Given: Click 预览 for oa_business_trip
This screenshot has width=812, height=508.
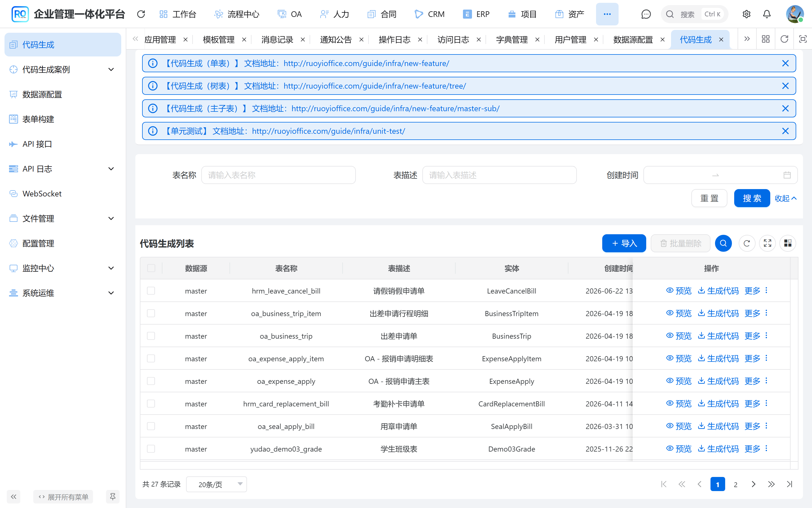Looking at the screenshot, I should [679, 336].
